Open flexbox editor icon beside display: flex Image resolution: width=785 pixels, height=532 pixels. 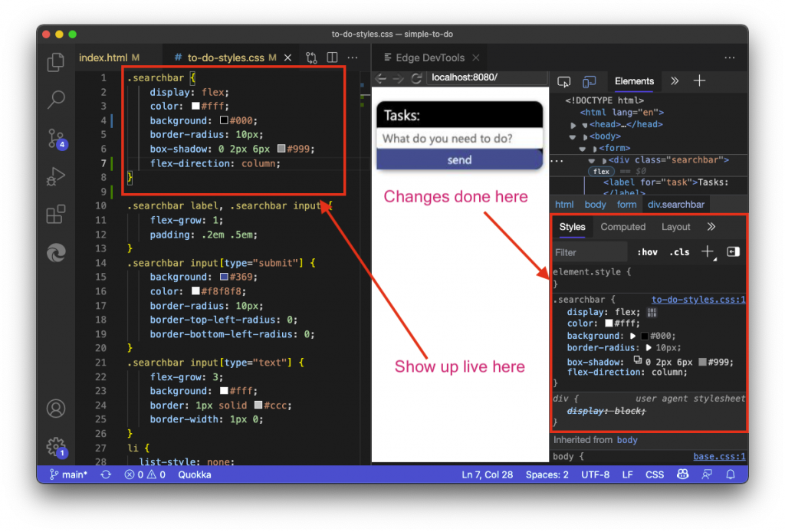pyautogui.click(x=652, y=312)
